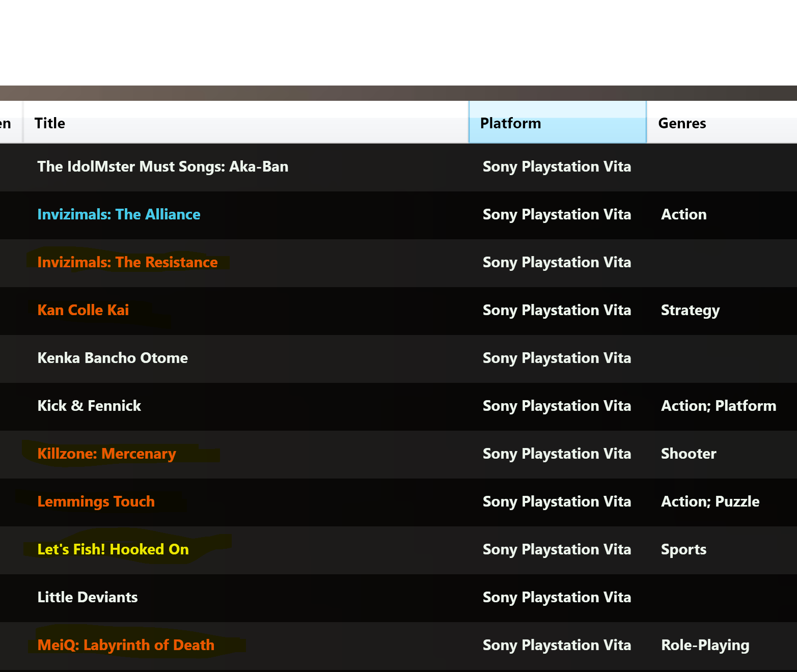797x672 pixels.
Task: Click platform cell of Killzone: Mercenary row
Action: pos(557,454)
